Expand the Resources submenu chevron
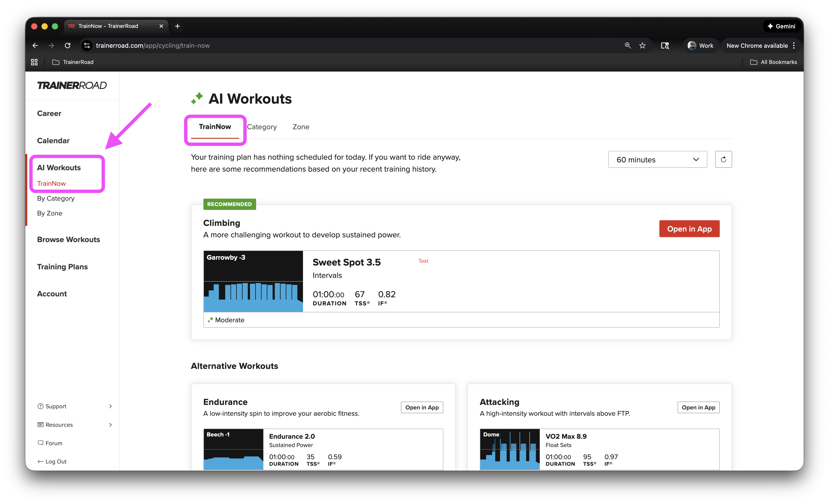The image size is (829, 504). pos(110,425)
